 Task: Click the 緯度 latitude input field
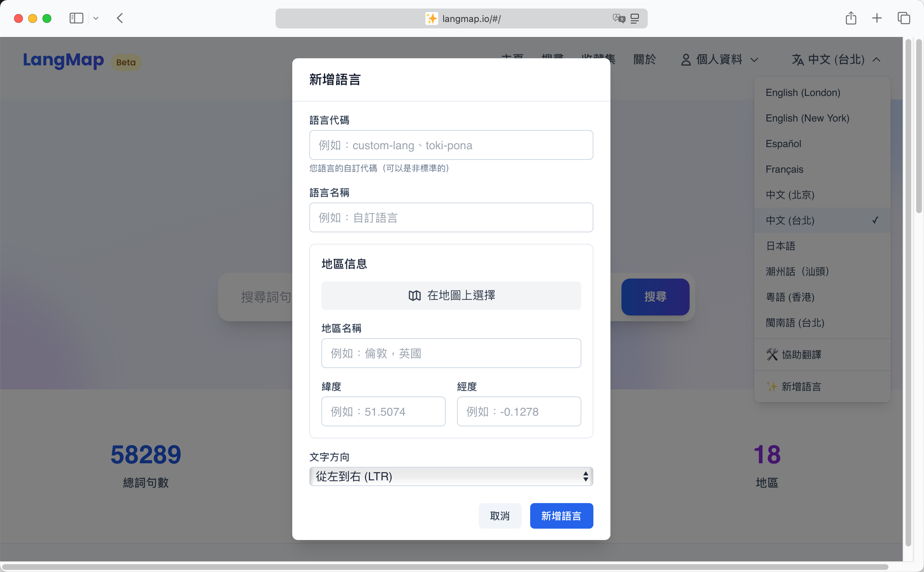[383, 411]
